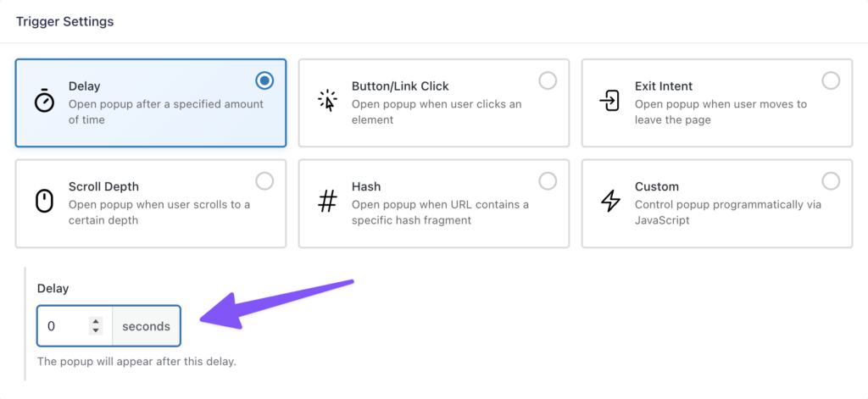Image resolution: width=868 pixels, height=399 pixels.
Task: Click the stopwatch Delay icon
Action: 44,102
